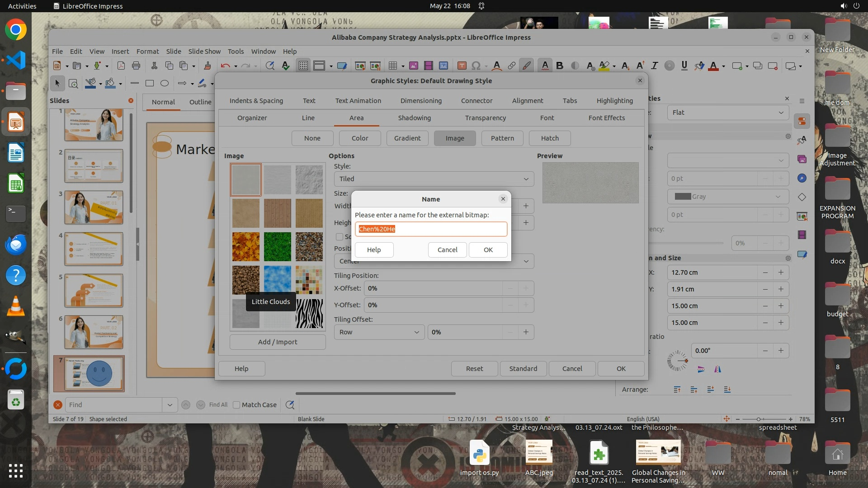Toggle the Match Case checkbox
The width and height of the screenshot is (868, 488).
236,405
